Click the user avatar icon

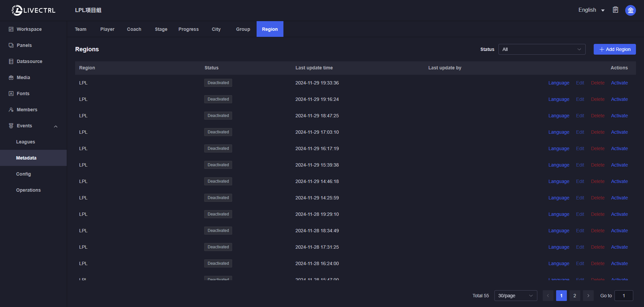click(630, 10)
